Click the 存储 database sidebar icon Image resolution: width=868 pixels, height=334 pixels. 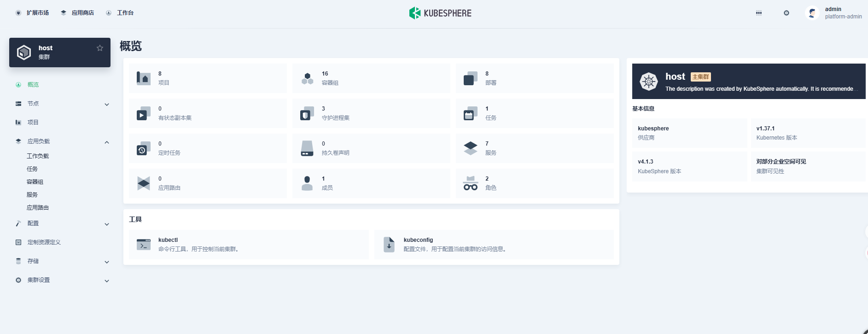point(18,261)
